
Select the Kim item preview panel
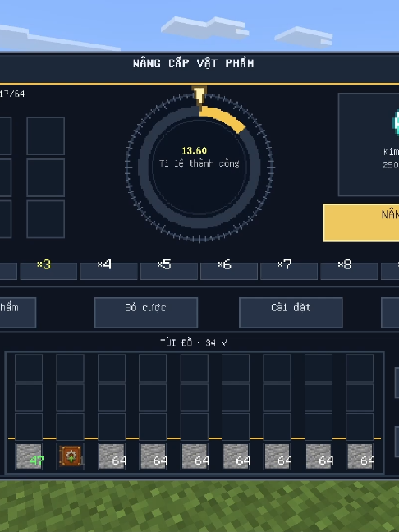click(x=369, y=144)
